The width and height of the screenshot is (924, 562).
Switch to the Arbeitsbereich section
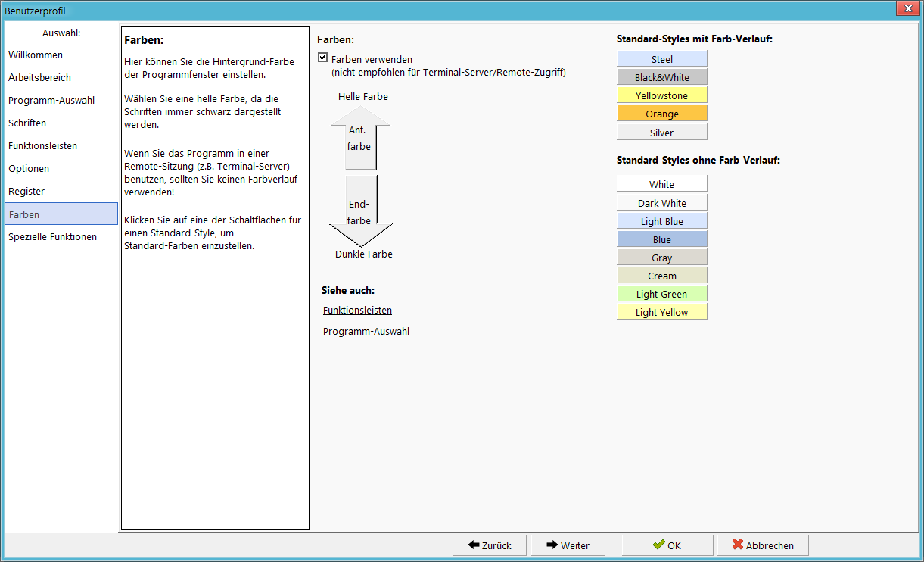[39, 78]
